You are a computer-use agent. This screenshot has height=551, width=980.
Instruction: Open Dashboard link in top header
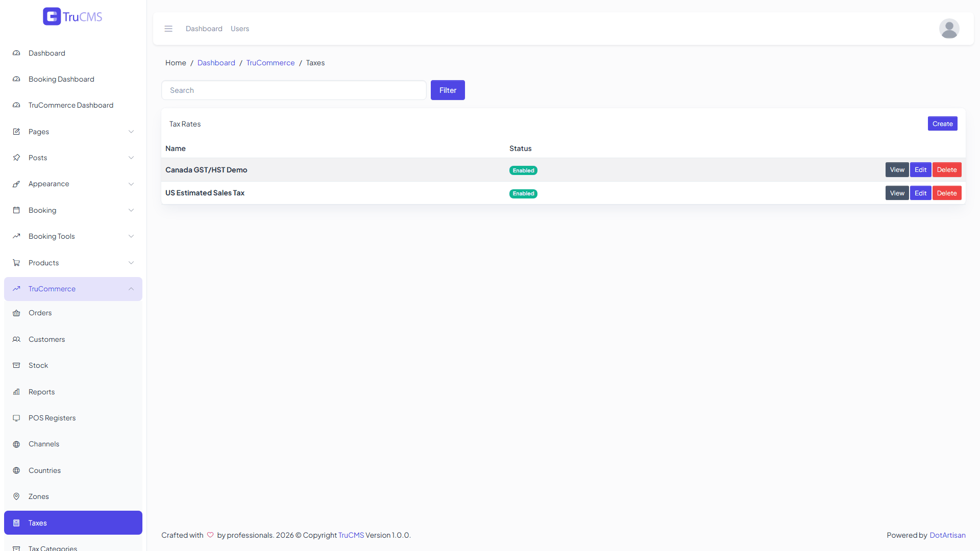204,29
